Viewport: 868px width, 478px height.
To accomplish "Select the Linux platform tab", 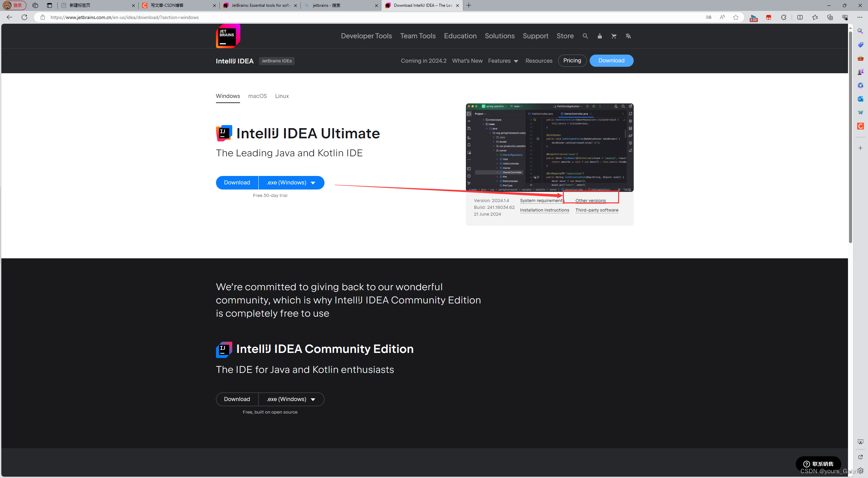I will pos(282,96).
